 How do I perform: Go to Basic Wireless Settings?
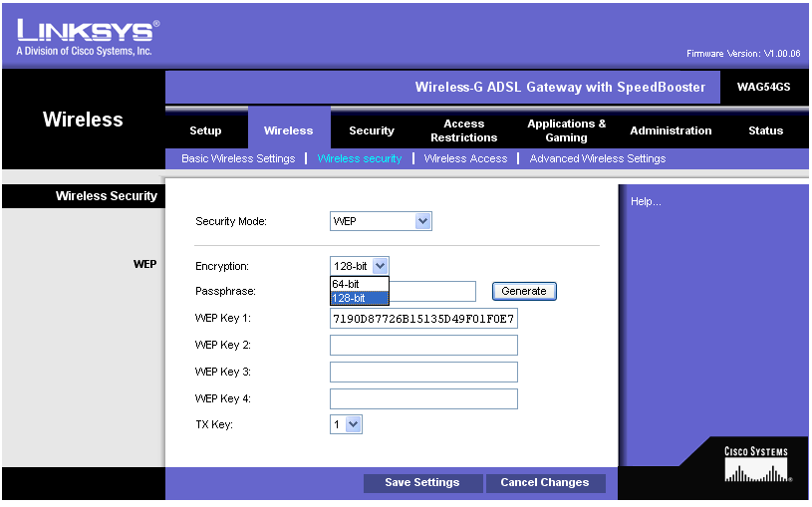coord(238,158)
